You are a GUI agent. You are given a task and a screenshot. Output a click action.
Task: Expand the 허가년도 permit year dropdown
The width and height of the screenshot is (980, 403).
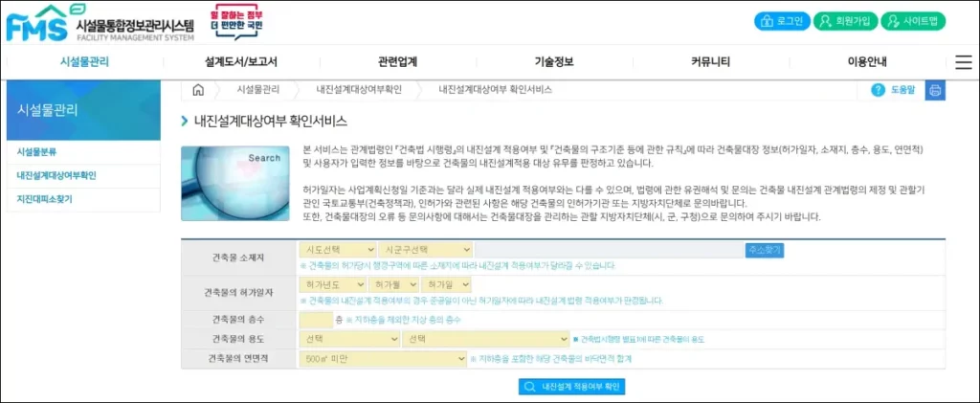tap(332, 284)
